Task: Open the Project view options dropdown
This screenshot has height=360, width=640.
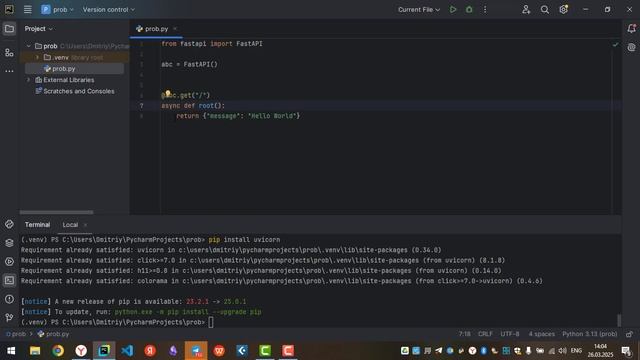Action: [x=39, y=29]
